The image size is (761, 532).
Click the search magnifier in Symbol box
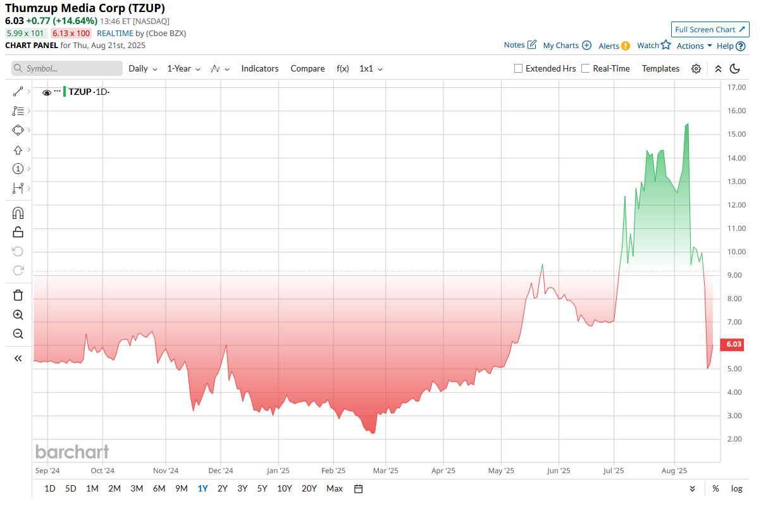coord(18,68)
